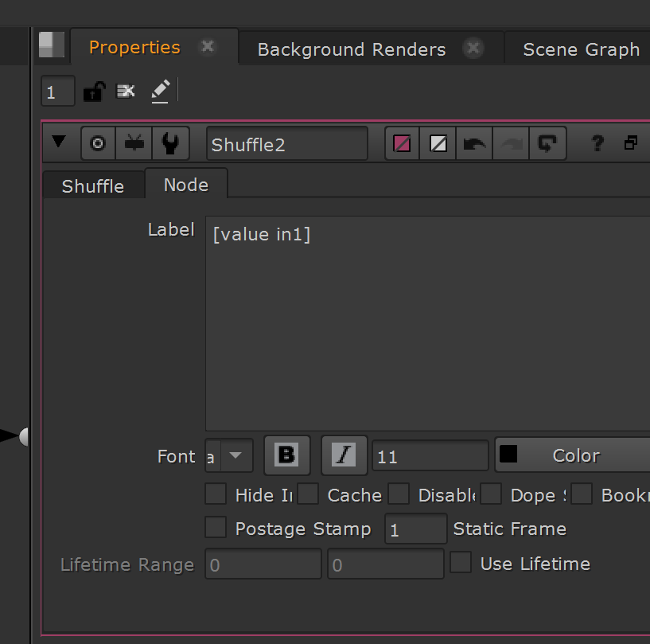This screenshot has width=650, height=644.
Task: Click the Shuffle2 node name field
Action: click(287, 144)
